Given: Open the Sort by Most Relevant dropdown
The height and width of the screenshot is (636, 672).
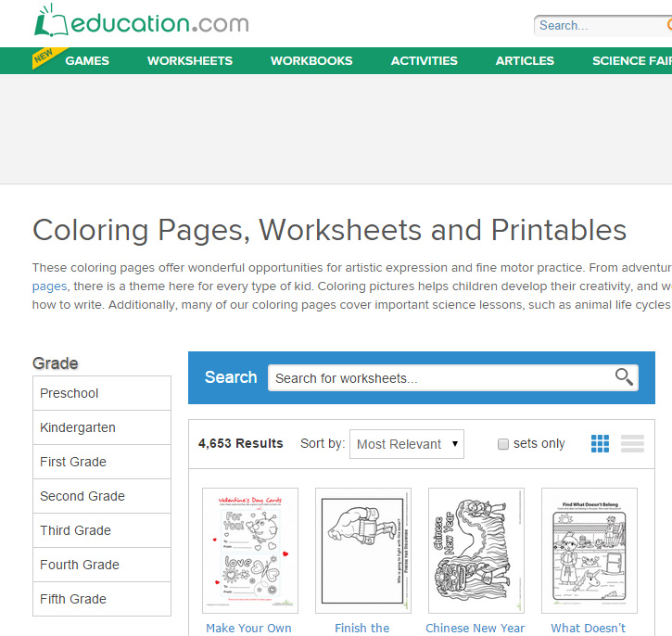Looking at the screenshot, I should click(x=407, y=444).
